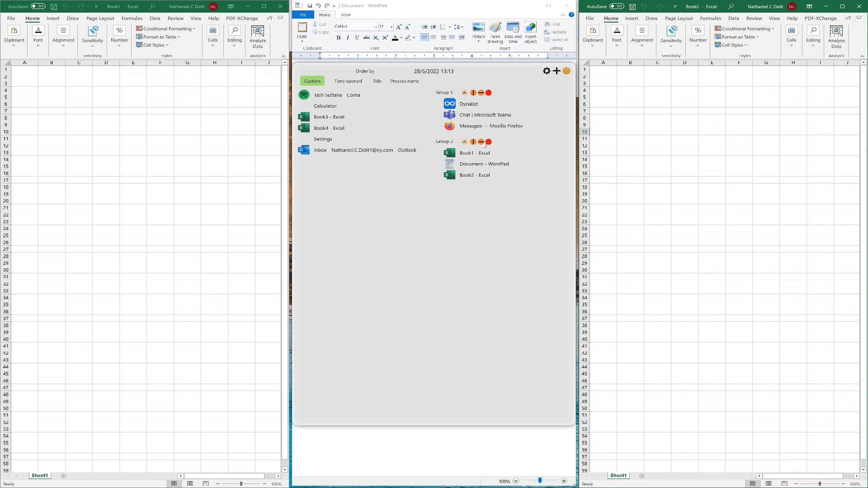Screen dimensions: 868x488
Task: Click Analyze Data in Book1 Excel
Action: [258, 37]
